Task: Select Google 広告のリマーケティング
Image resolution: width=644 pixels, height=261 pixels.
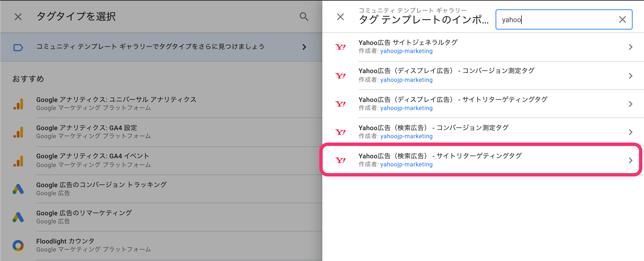Action: 161,217
